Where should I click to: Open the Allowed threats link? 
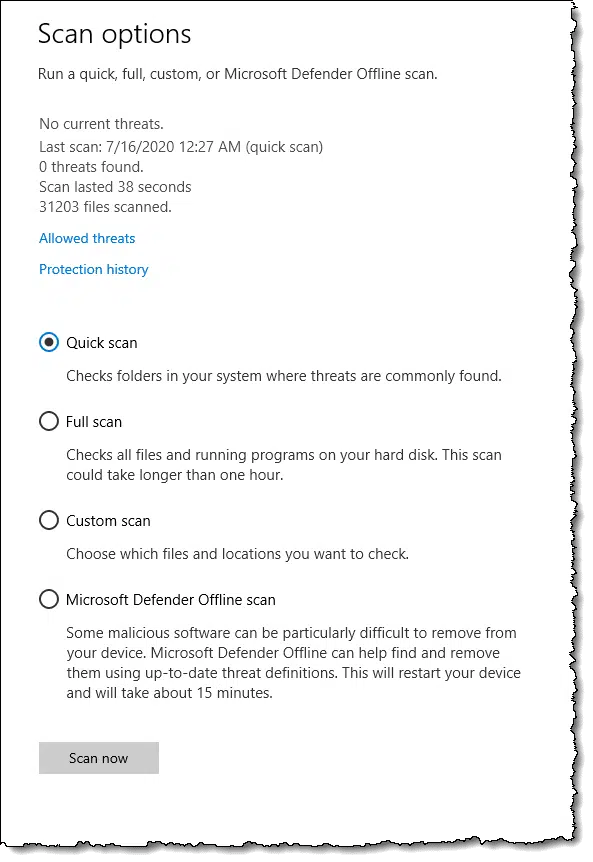[87, 238]
